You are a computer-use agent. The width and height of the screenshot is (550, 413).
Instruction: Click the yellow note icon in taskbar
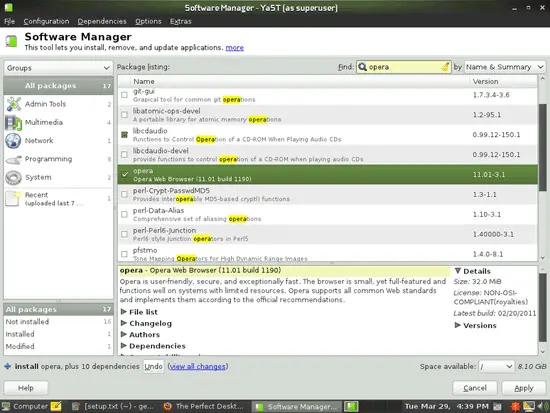coord(56,406)
